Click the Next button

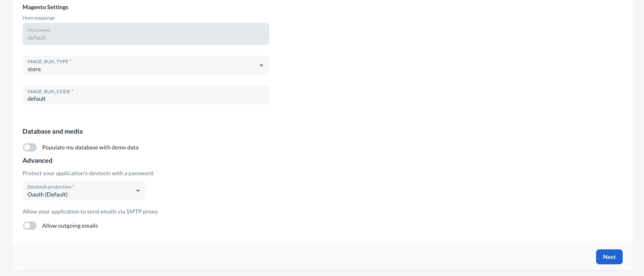click(609, 257)
